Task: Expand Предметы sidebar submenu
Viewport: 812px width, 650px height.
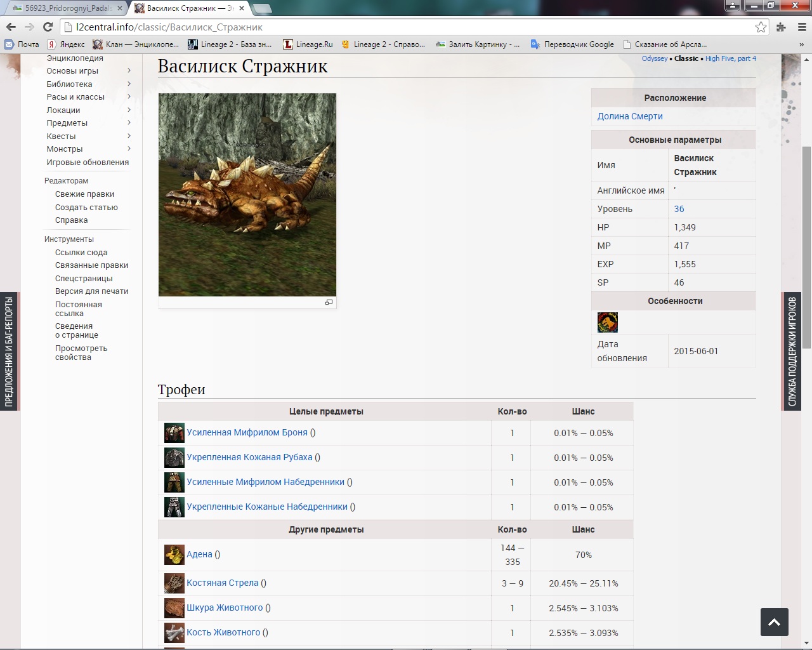Action: [x=129, y=123]
